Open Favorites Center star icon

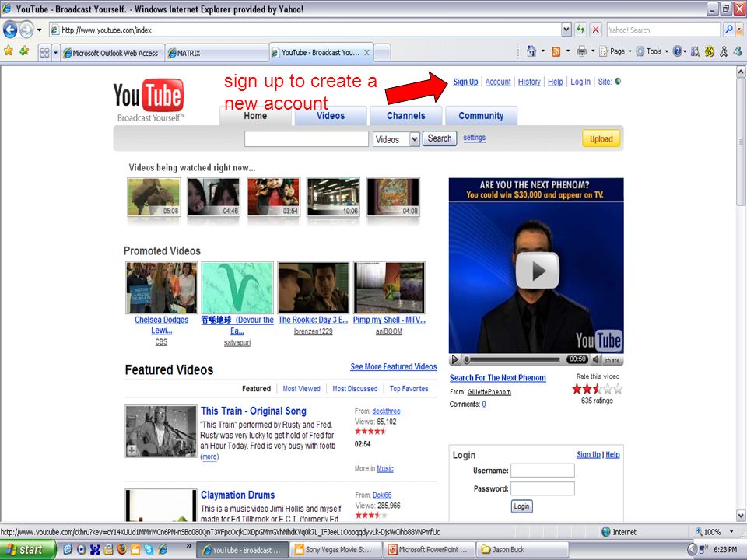pos(9,51)
